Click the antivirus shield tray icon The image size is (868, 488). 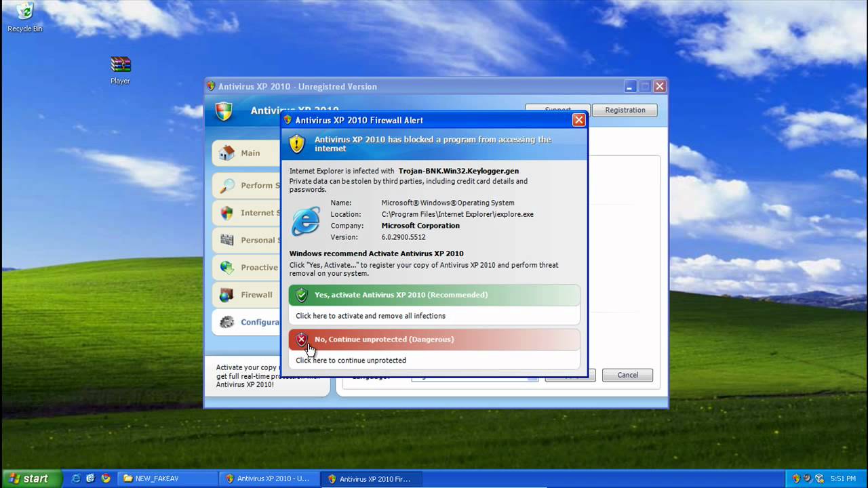[796, 479]
